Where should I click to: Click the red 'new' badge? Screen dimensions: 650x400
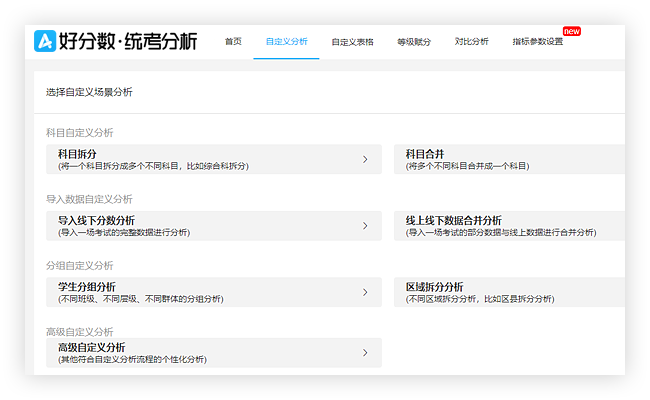click(571, 31)
